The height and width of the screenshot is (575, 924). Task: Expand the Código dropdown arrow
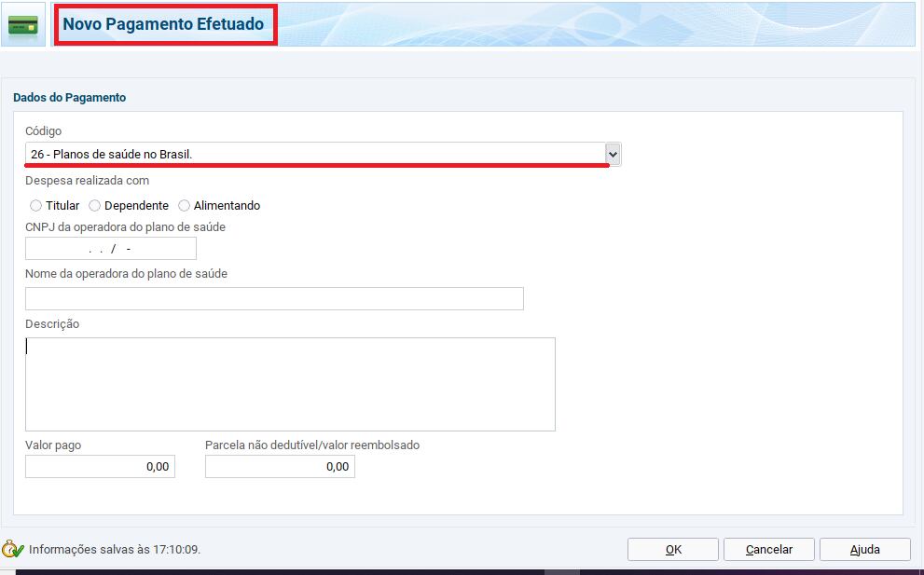pos(613,155)
